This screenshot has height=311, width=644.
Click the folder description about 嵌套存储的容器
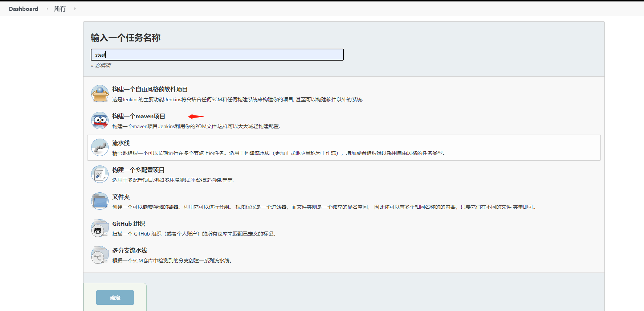point(325,207)
